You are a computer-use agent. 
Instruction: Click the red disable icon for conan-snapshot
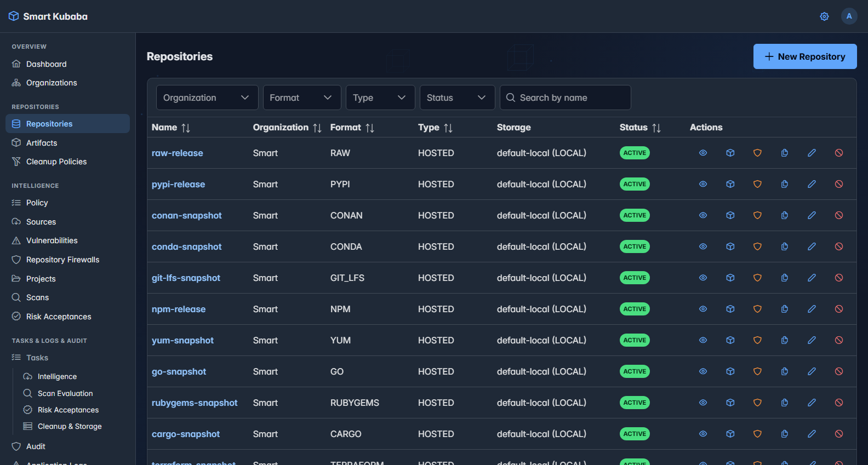tap(839, 215)
